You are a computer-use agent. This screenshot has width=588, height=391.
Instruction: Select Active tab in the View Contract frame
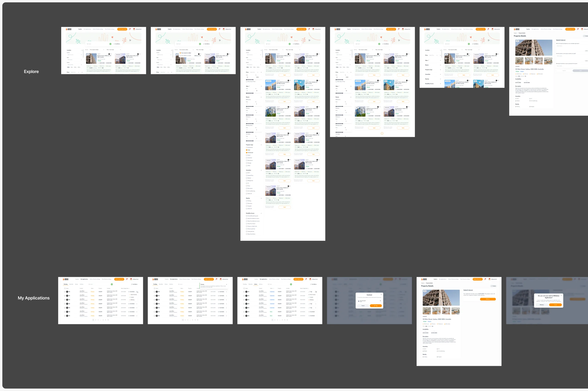pyautogui.click(x=256, y=284)
